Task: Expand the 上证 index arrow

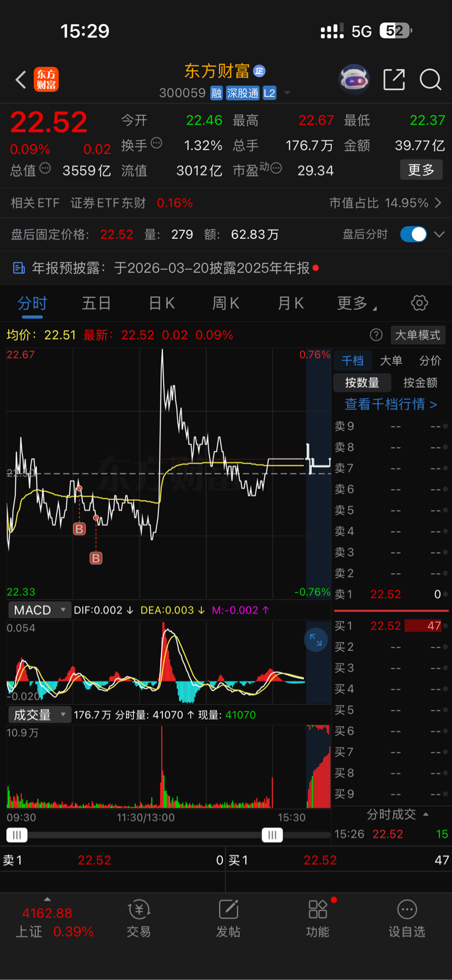Action: [x=47, y=899]
